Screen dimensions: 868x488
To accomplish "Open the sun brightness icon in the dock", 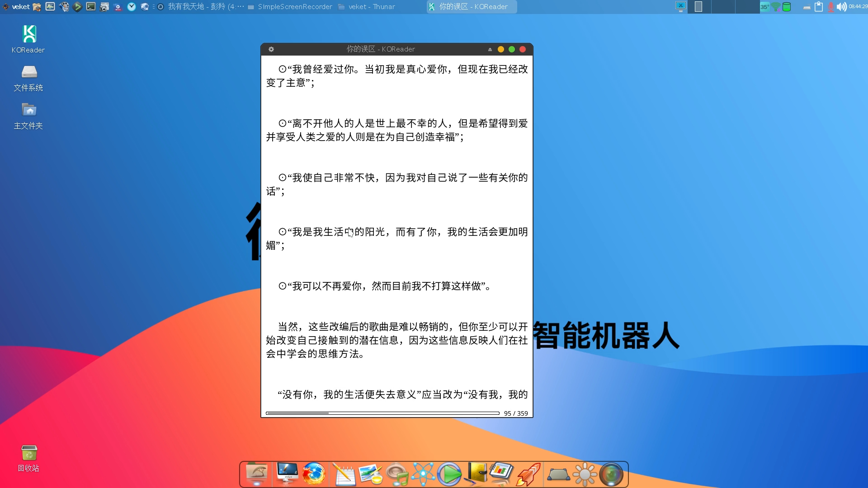I will pyautogui.click(x=585, y=474).
